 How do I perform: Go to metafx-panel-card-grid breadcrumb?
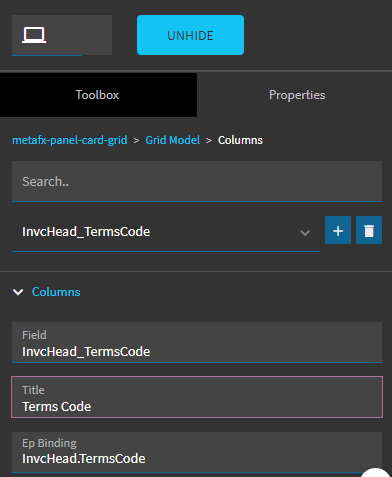(70, 140)
